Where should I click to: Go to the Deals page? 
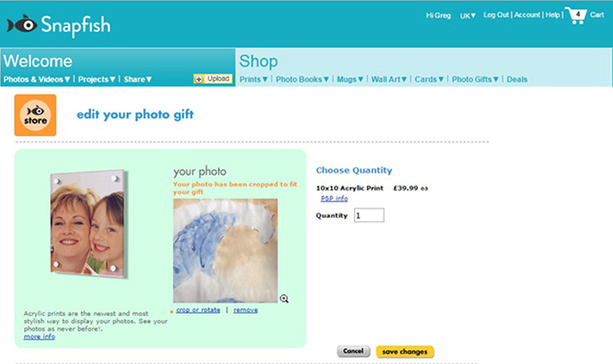[x=517, y=79]
